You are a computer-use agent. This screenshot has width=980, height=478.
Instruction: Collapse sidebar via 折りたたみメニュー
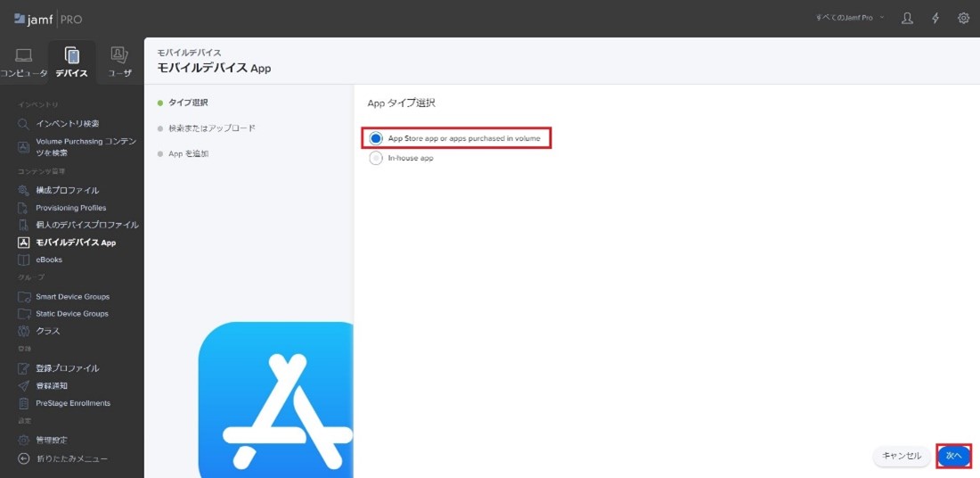[72, 458]
